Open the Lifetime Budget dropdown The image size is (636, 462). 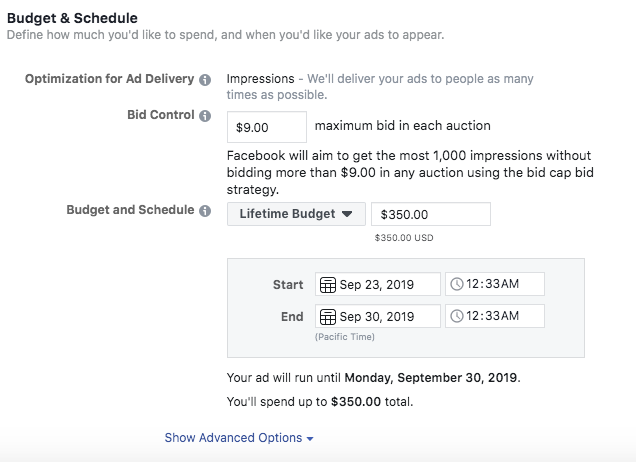[x=296, y=214]
